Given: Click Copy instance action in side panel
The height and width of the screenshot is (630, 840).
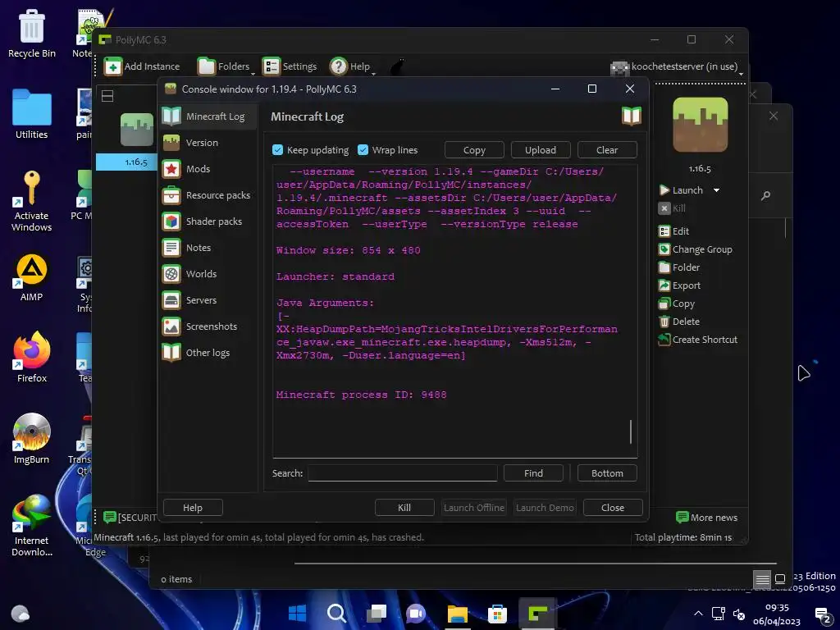Looking at the screenshot, I should (x=677, y=304).
